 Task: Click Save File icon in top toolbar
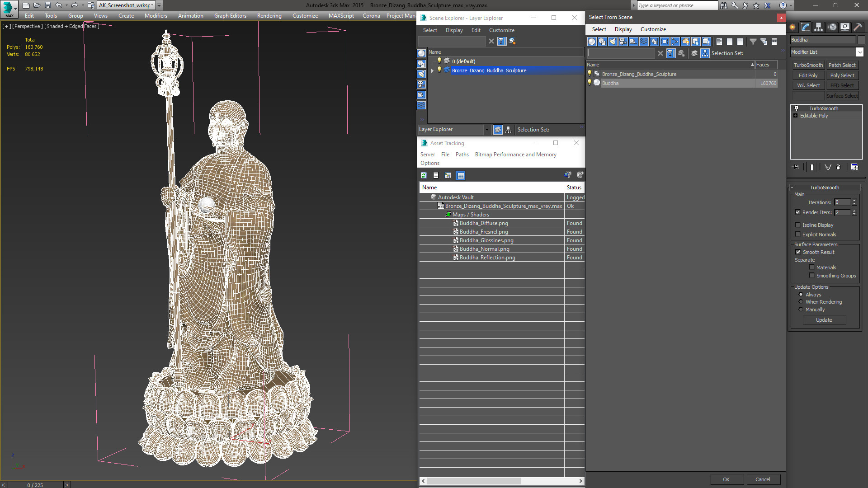[47, 5]
